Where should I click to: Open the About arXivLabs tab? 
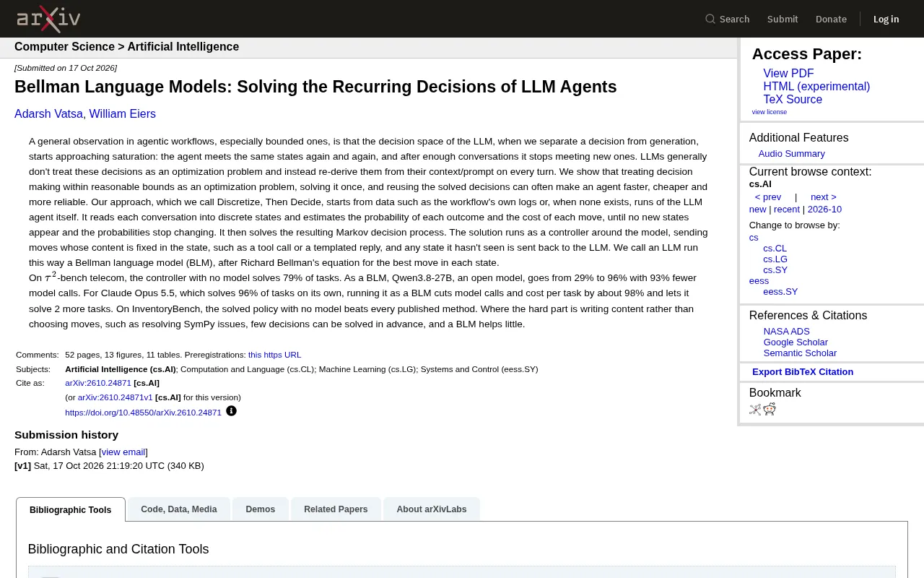(432, 509)
